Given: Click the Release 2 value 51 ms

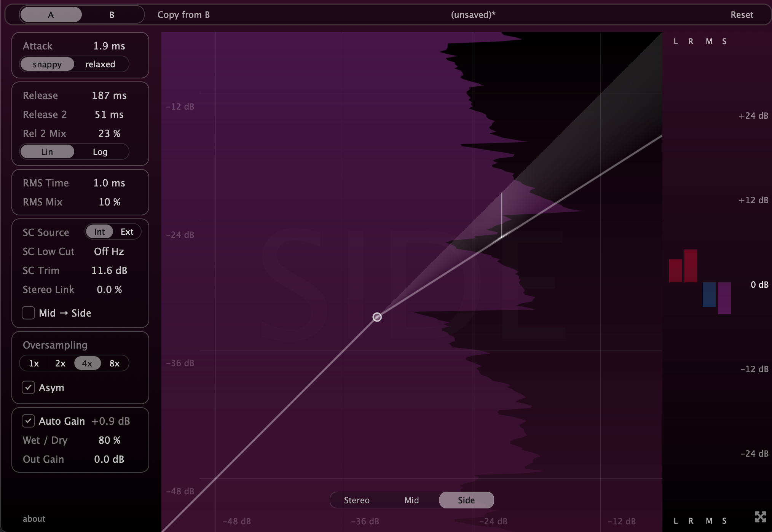Looking at the screenshot, I should click(x=109, y=115).
